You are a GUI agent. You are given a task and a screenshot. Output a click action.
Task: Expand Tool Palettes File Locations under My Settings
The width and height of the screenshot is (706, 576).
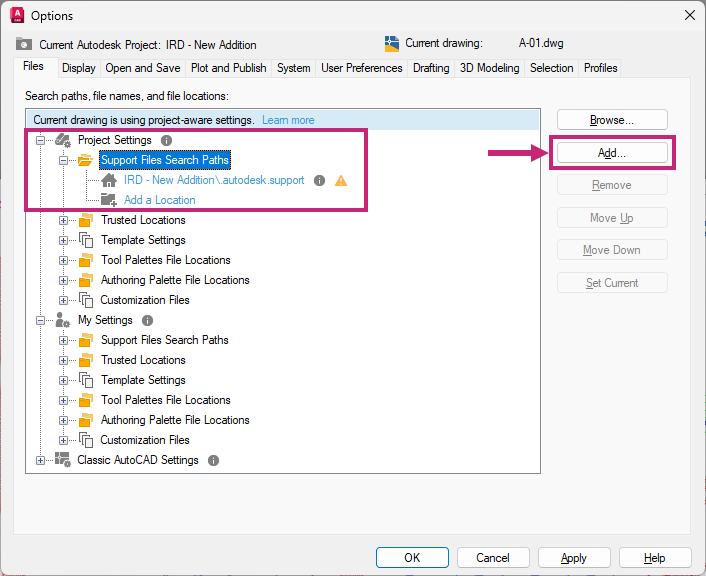point(63,400)
